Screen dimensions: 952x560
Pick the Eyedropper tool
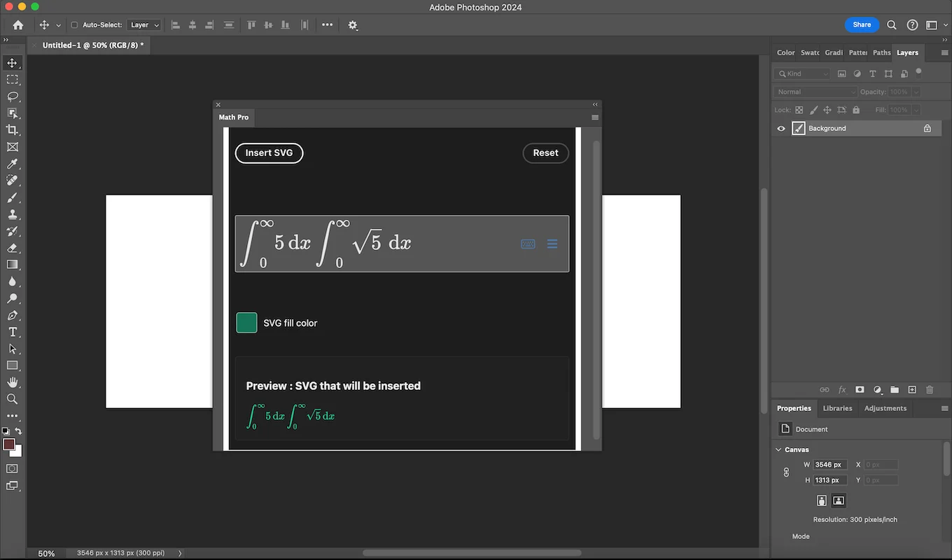pos(13,164)
